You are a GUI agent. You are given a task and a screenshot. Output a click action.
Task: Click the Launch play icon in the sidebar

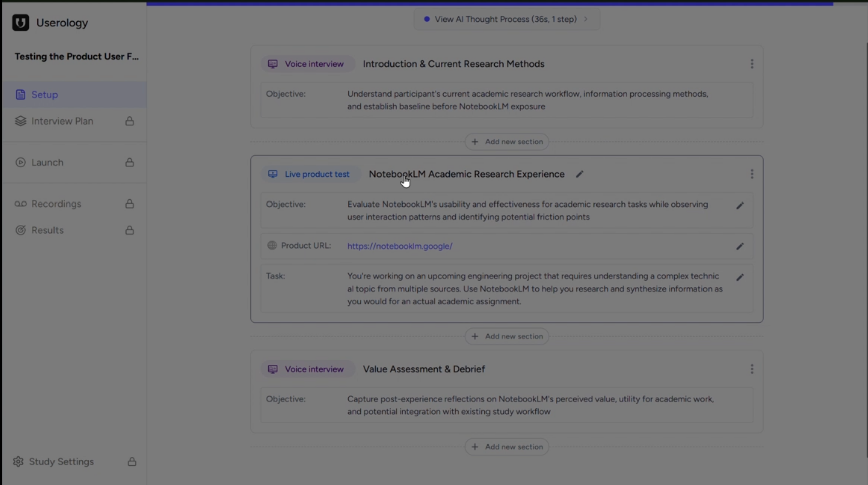pos(21,162)
